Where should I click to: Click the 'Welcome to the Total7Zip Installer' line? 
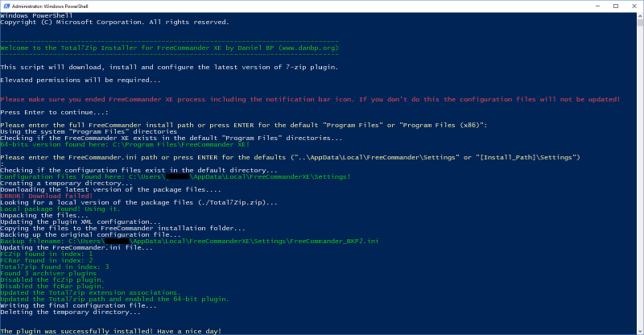pyautogui.click(x=169, y=48)
